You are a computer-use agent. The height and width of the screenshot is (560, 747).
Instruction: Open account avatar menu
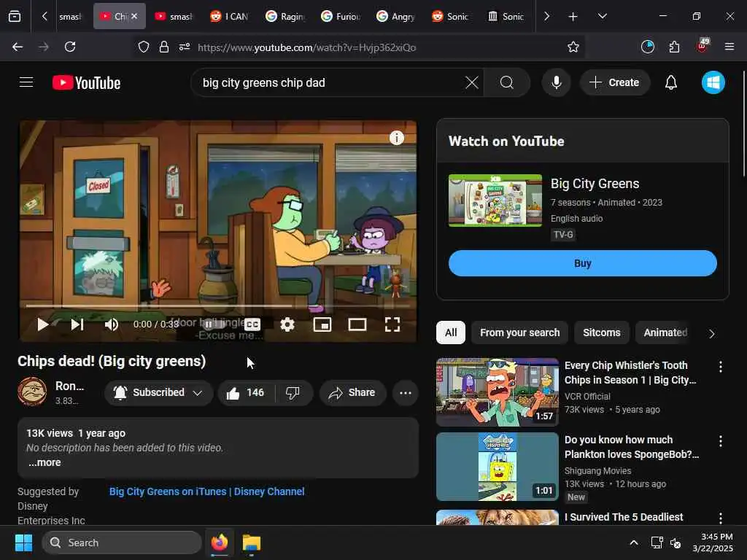(x=713, y=82)
